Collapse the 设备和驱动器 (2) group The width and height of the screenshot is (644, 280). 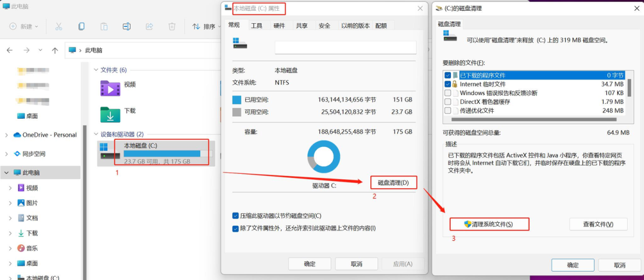[97, 134]
